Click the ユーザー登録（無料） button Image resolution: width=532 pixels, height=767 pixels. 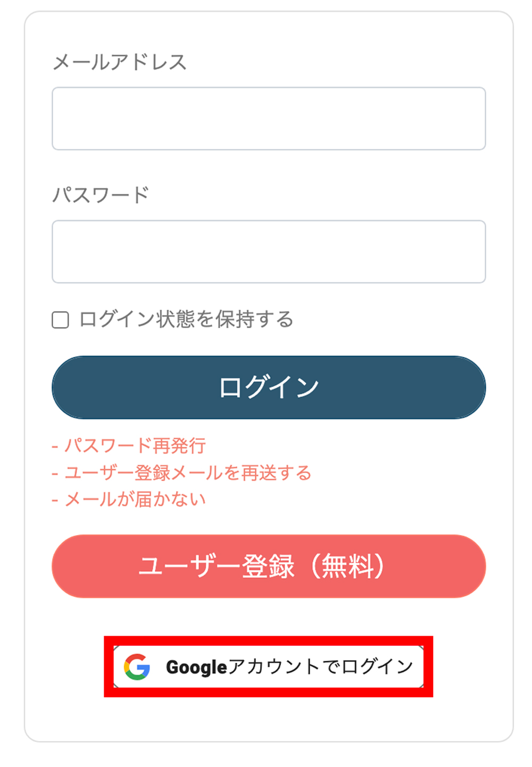pyautogui.click(x=269, y=566)
